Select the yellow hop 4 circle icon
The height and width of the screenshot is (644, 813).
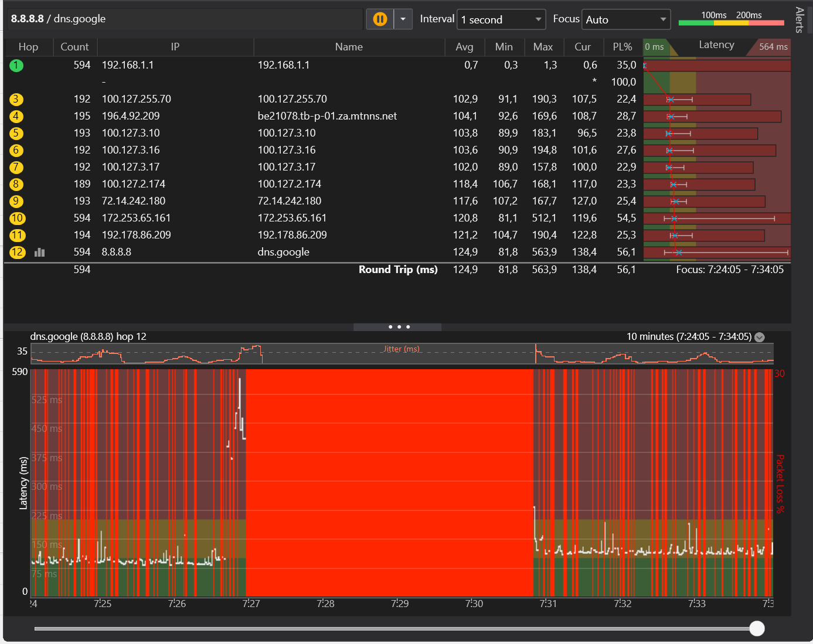(16, 117)
